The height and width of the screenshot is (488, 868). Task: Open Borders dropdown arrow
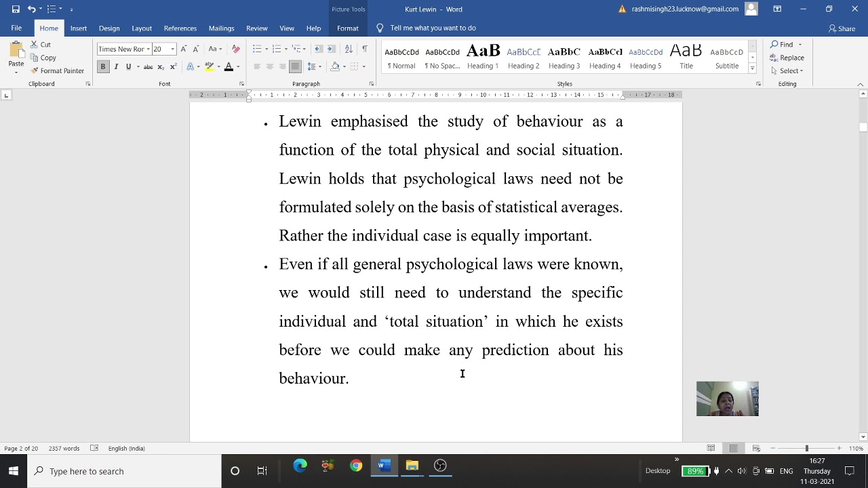coord(363,66)
